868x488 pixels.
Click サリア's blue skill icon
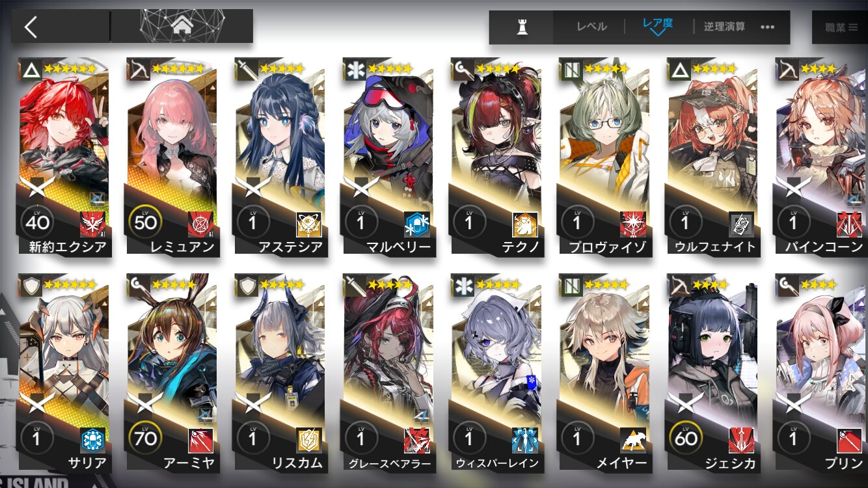point(93,441)
